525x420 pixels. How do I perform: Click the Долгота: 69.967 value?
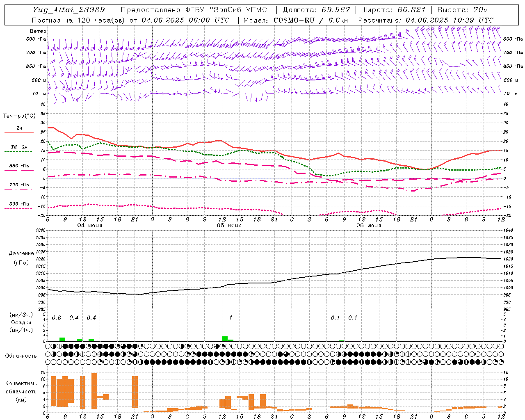[316, 10]
